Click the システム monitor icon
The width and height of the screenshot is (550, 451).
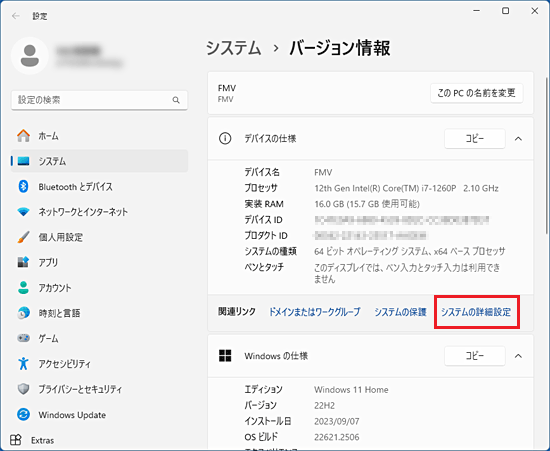pyautogui.click(x=24, y=161)
